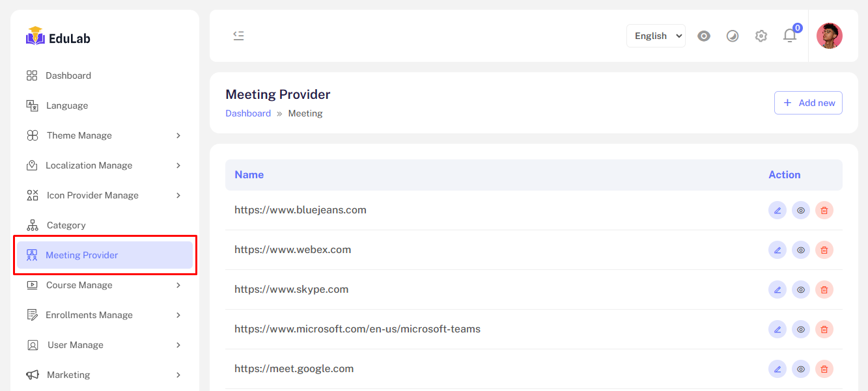The width and height of the screenshot is (868, 391).
Task: Open the notifications bell icon
Action: (790, 36)
